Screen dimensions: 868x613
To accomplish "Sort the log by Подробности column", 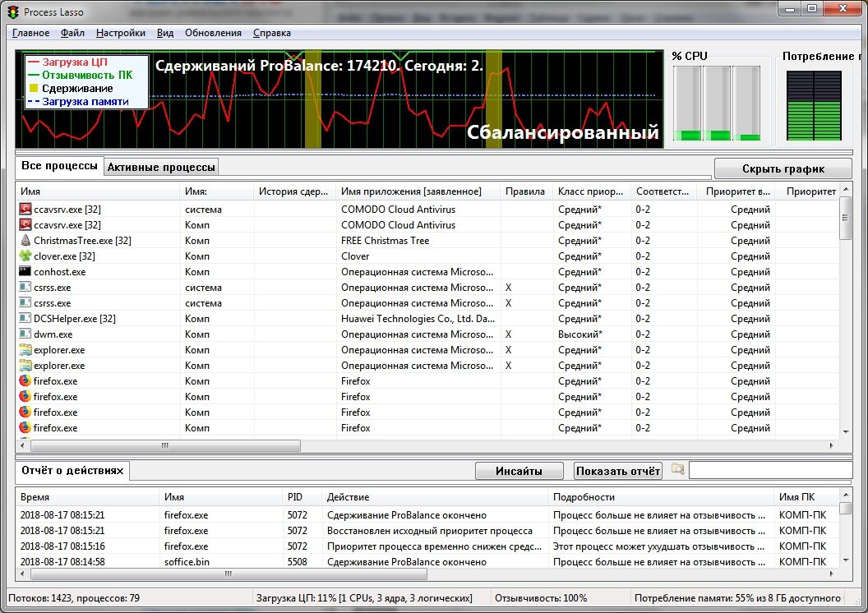I will (661, 497).
